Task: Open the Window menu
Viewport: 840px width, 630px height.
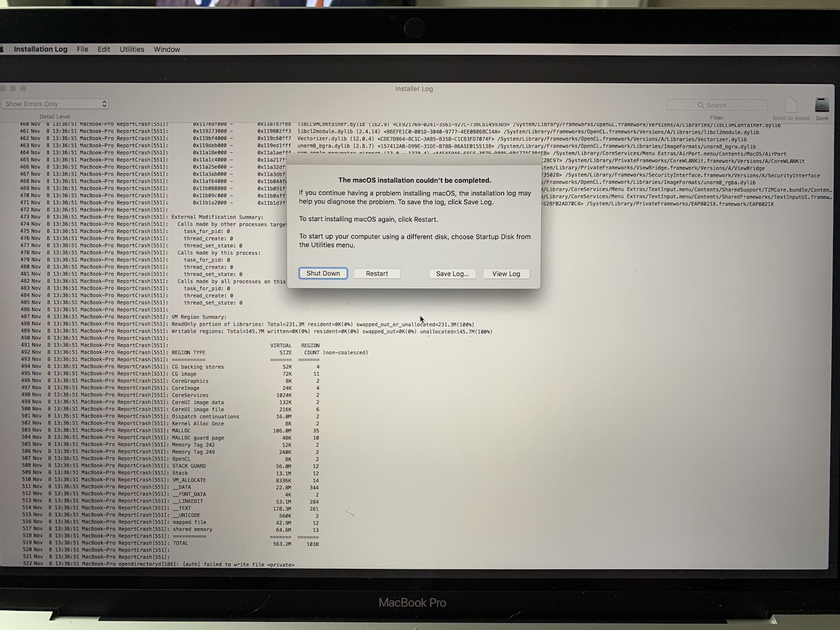Action: (x=167, y=49)
